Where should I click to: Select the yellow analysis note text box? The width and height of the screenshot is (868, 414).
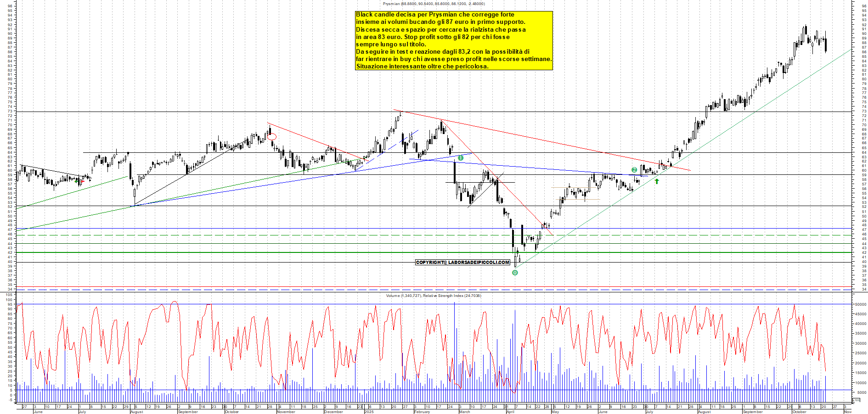click(454, 40)
